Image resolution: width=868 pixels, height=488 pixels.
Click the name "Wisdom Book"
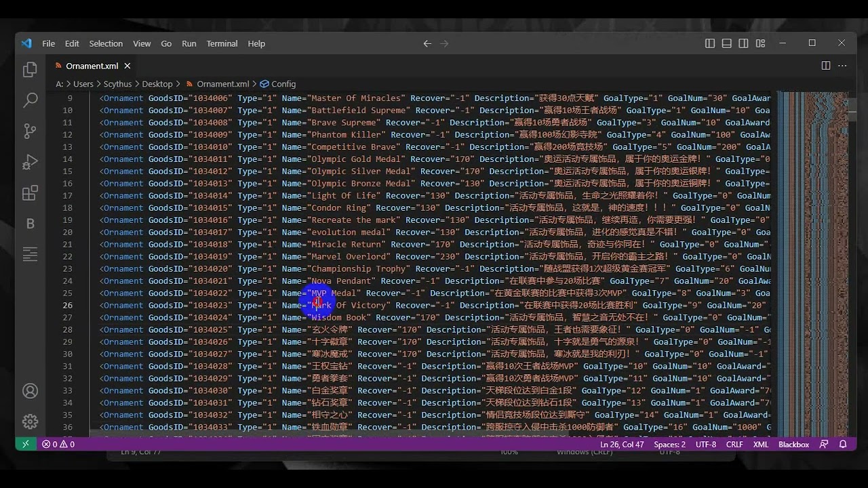coord(340,318)
